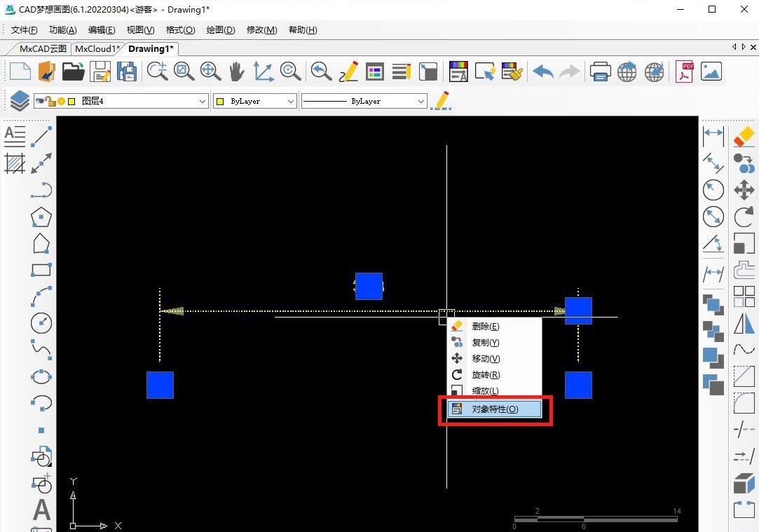Toggle the layer lock icon for 图层4
The width and height of the screenshot is (759, 532).
point(50,101)
